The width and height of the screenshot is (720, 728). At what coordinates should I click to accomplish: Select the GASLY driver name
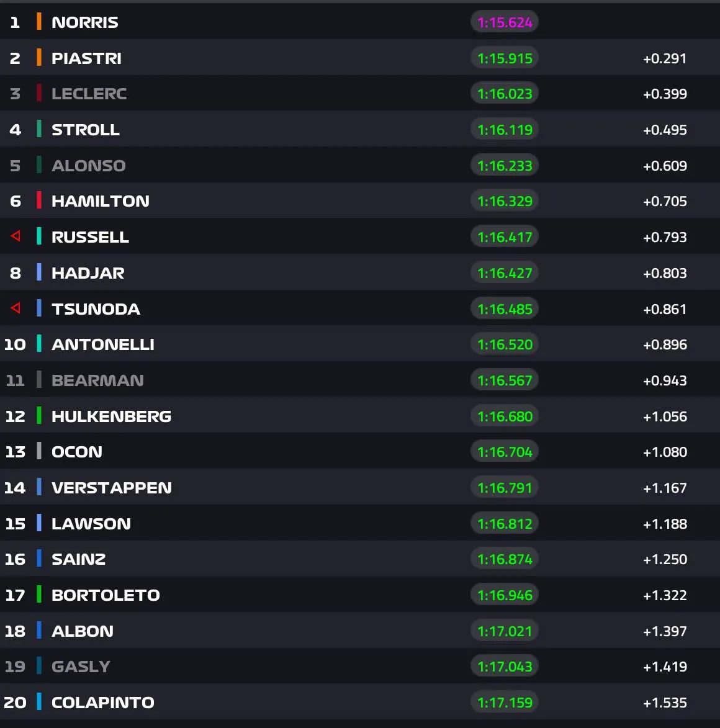(x=81, y=667)
